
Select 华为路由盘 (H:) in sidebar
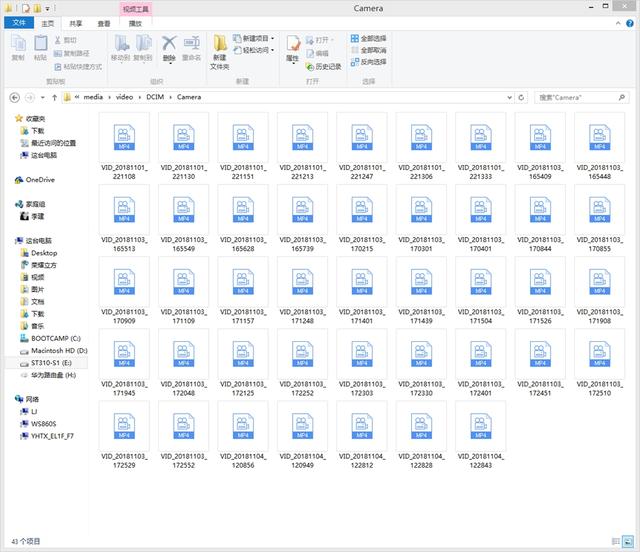click(x=48, y=375)
